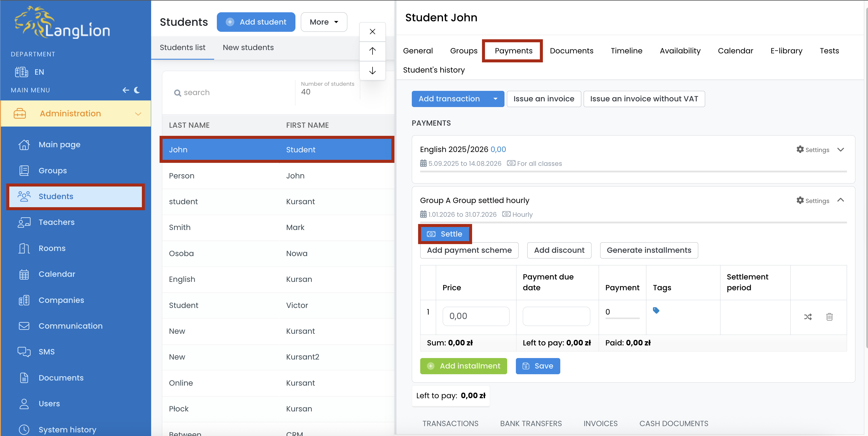Click the Price input field
The image size is (868, 436).
pyautogui.click(x=476, y=316)
